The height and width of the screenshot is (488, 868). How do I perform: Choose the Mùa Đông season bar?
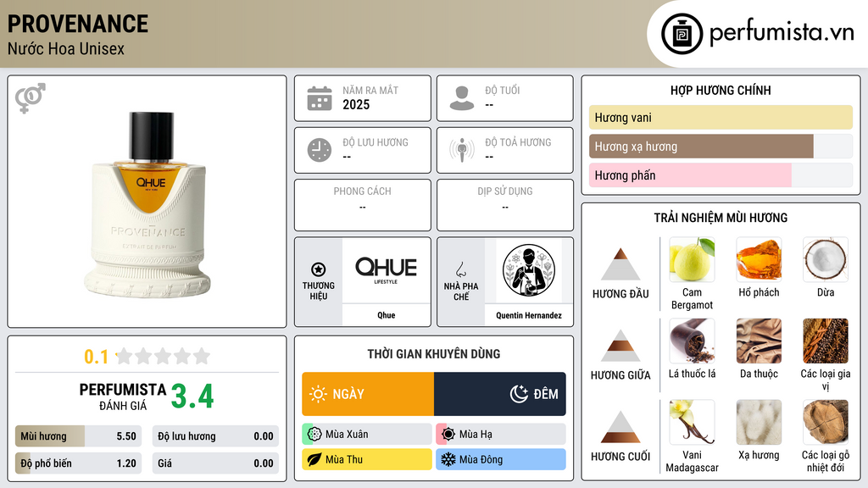[501, 459]
